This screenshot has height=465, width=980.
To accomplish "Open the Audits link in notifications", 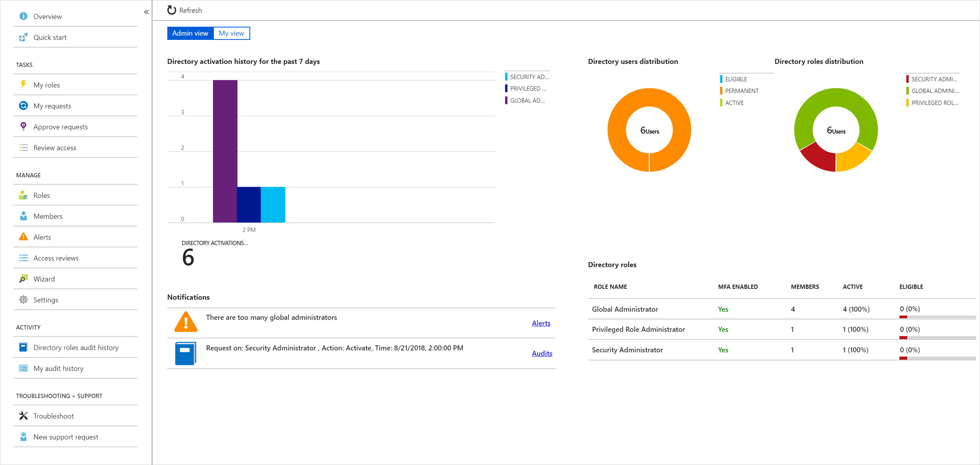I will [x=542, y=353].
